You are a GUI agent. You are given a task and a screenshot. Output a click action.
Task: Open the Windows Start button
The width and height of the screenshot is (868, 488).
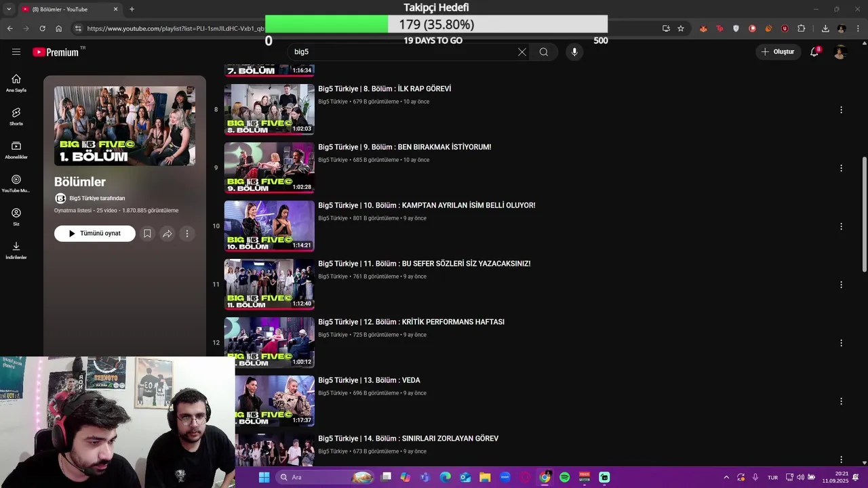tap(264, 477)
